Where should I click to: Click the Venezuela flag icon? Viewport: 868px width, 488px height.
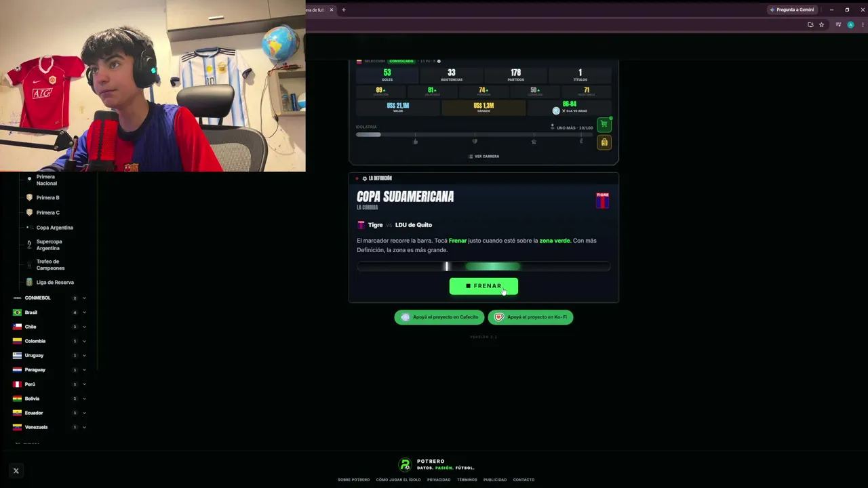17,427
